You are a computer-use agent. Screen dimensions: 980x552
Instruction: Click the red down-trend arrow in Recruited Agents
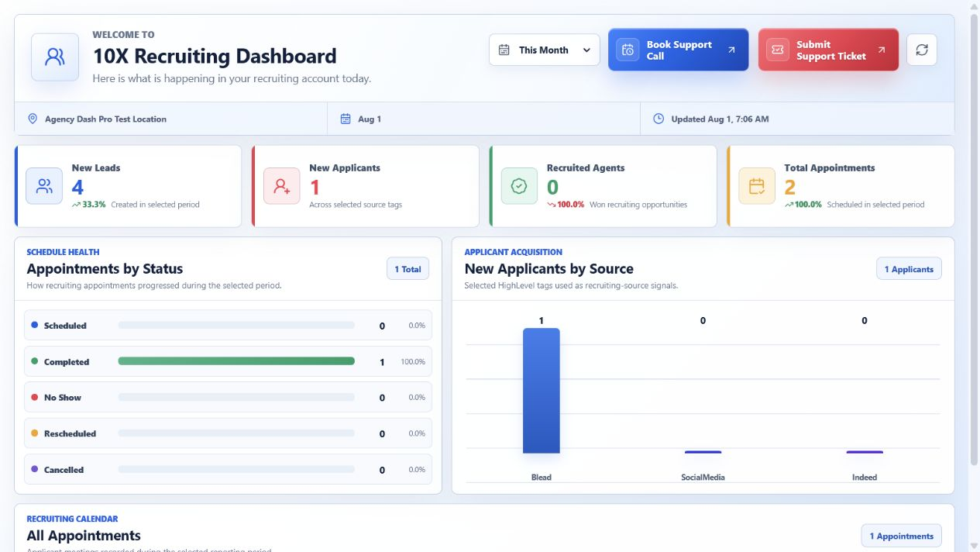point(552,205)
